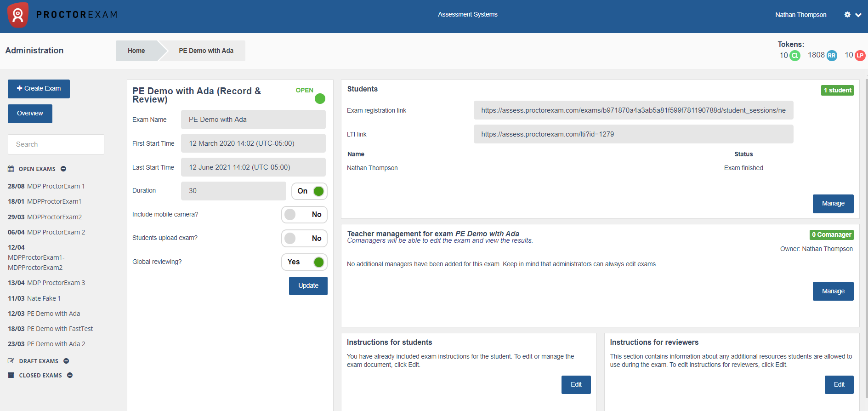Screen dimensions: 868x411
Task: Open the Overview page
Action: [30, 114]
